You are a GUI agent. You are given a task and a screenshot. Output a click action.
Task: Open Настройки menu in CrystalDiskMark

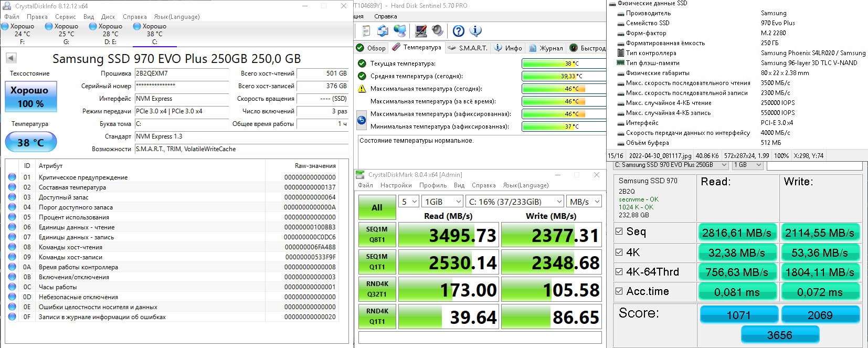[x=396, y=185]
